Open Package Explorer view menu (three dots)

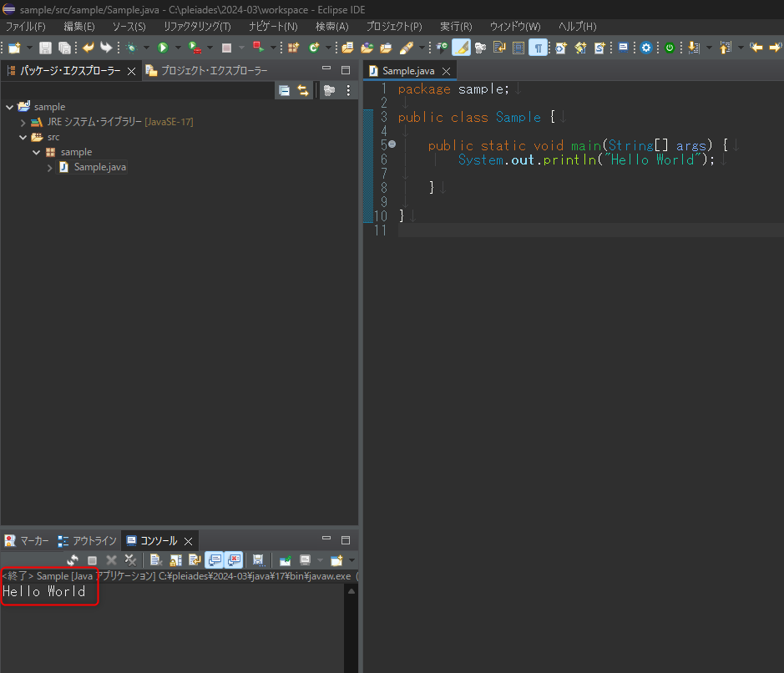[x=348, y=90]
